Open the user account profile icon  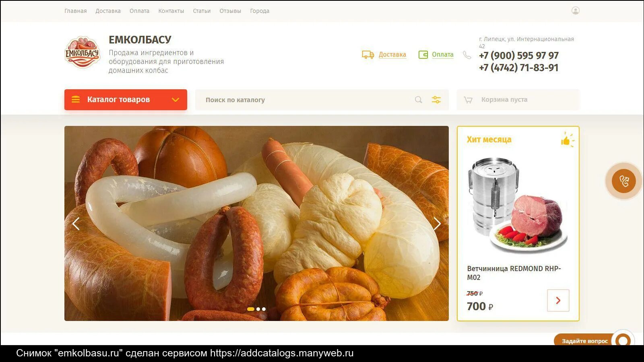pyautogui.click(x=576, y=10)
